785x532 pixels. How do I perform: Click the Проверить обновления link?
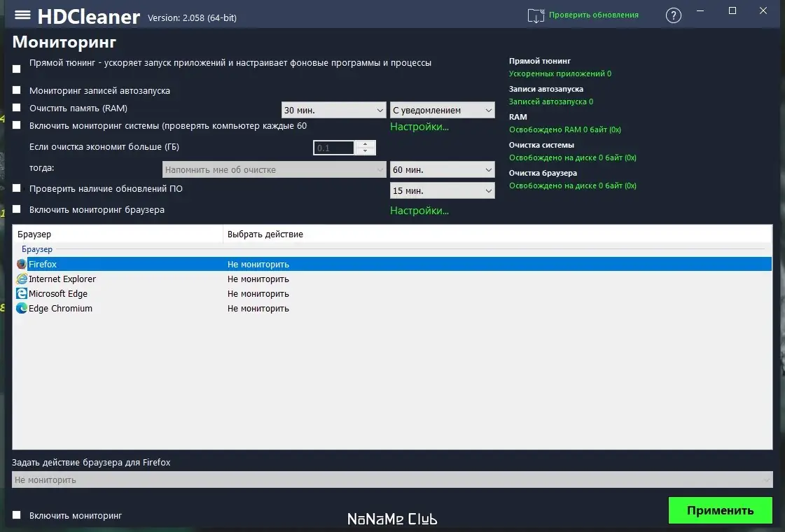[x=593, y=15]
